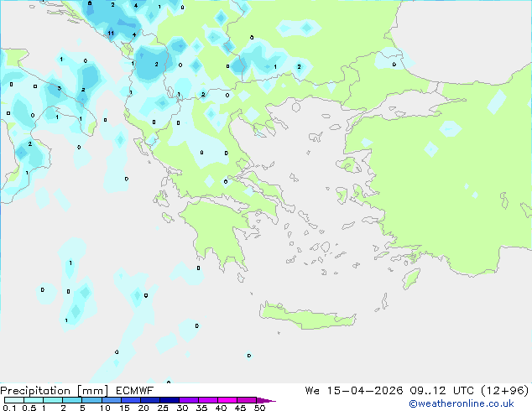Pick the blue swatch between 15 and 20
This screenshot has width=532, height=411.
(131, 400)
